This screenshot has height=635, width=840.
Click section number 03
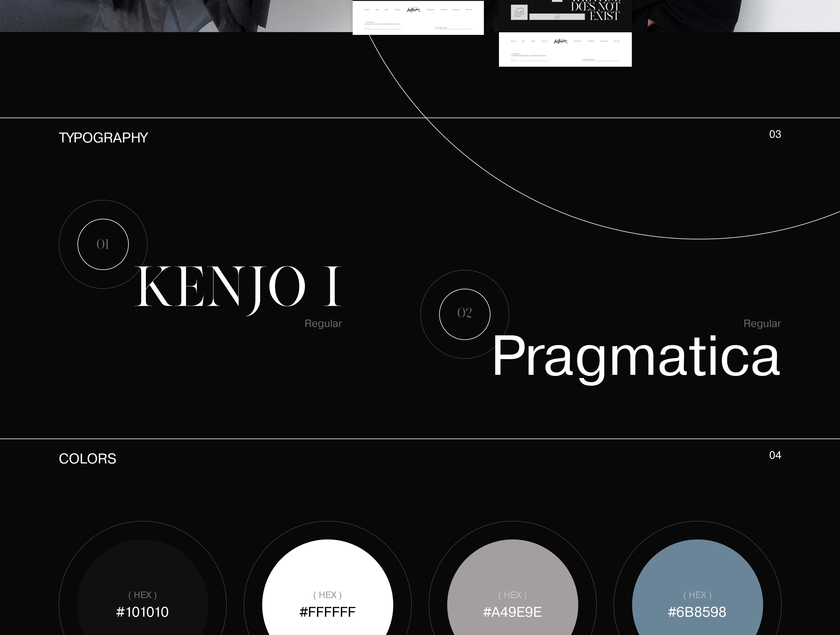pyautogui.click(x=775, y=134)
